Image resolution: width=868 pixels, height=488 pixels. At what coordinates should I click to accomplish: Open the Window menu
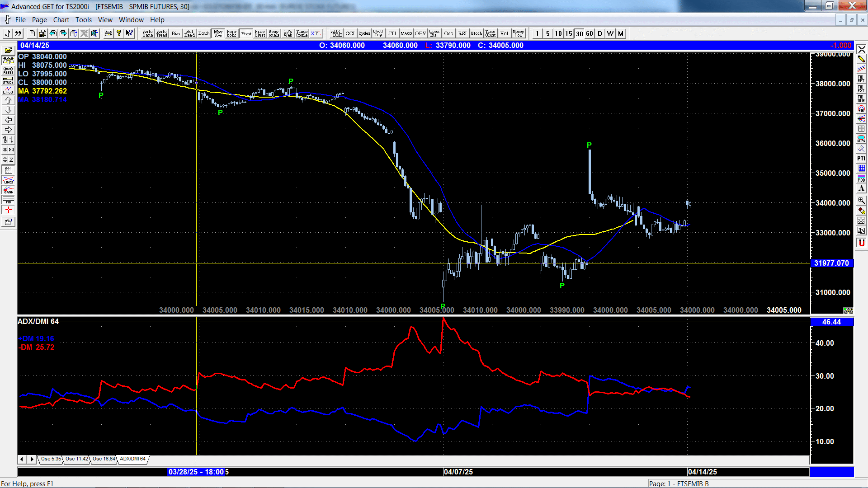[x=131, y=20]
